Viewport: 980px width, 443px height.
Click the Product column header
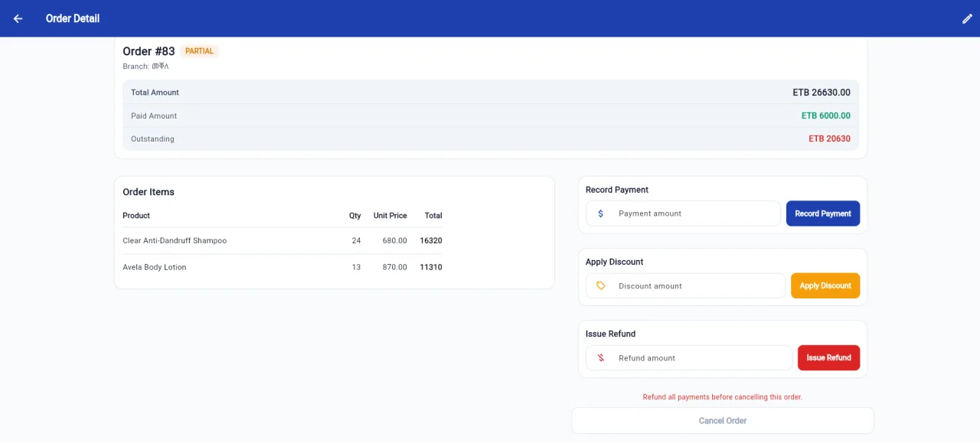[136, 216]
